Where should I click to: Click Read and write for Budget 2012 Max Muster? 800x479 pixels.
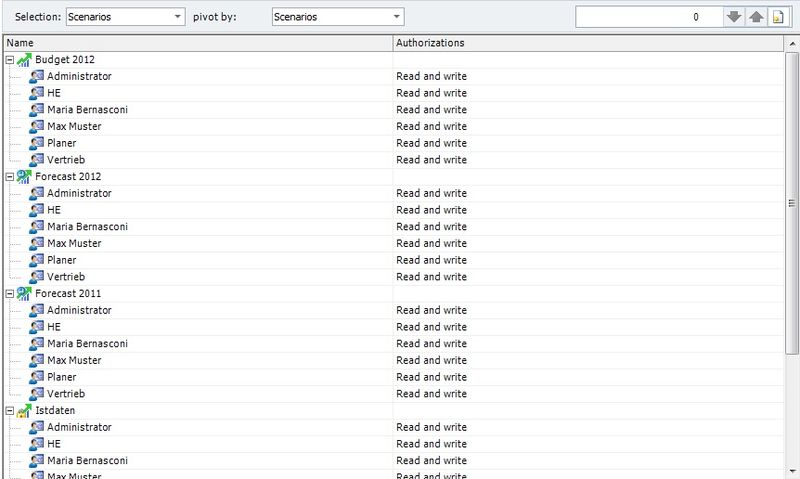[x=432, y=127]
